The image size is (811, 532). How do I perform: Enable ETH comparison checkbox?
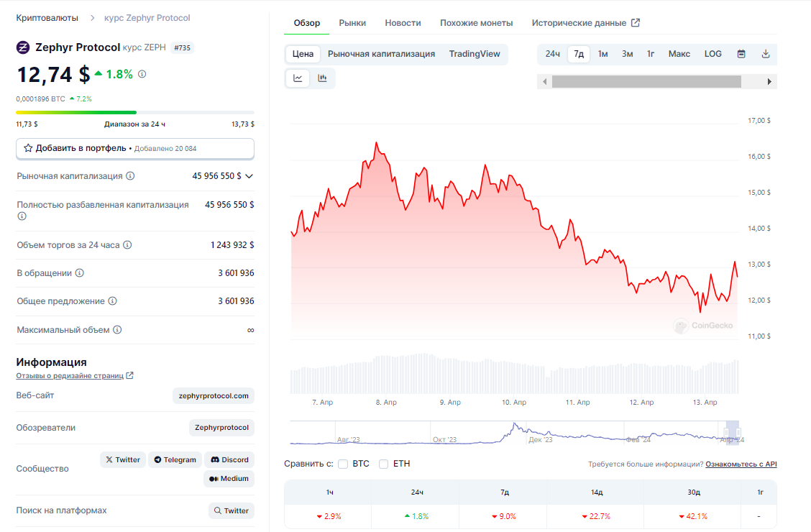pyautogui.click(x=383, y=464)
